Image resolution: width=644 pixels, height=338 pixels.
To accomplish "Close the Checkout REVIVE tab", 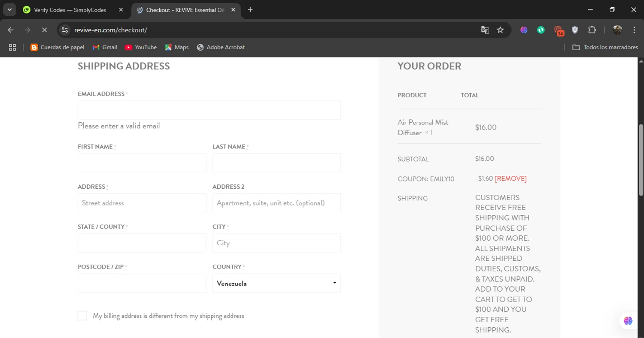I will coord(234,10).
